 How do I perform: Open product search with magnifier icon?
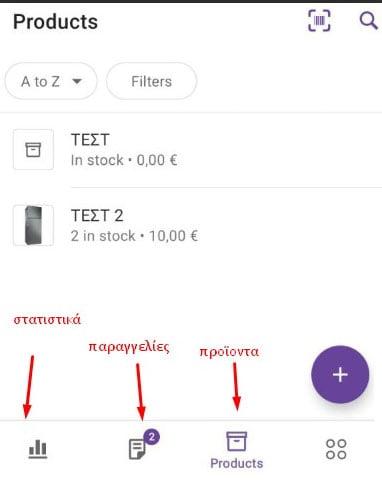[x=368, y=21]
